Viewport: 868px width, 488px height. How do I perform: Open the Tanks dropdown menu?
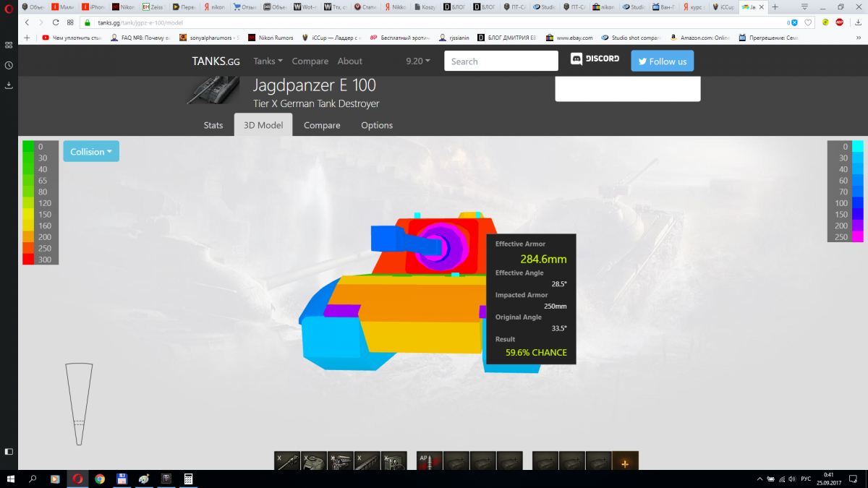(x=268, y=61)
